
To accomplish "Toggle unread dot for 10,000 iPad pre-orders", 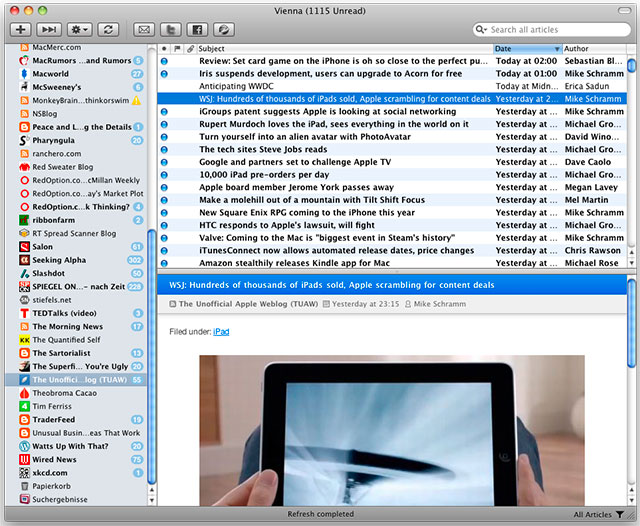I will pos(164,175).
